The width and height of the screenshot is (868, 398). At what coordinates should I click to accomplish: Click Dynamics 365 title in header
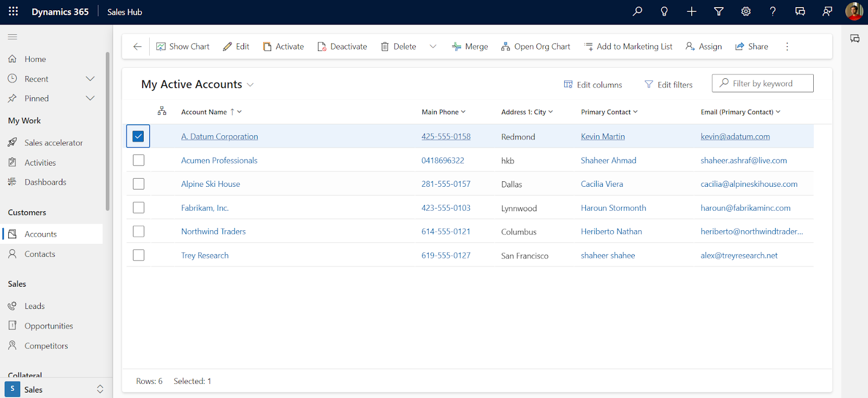tap(60, 12)
